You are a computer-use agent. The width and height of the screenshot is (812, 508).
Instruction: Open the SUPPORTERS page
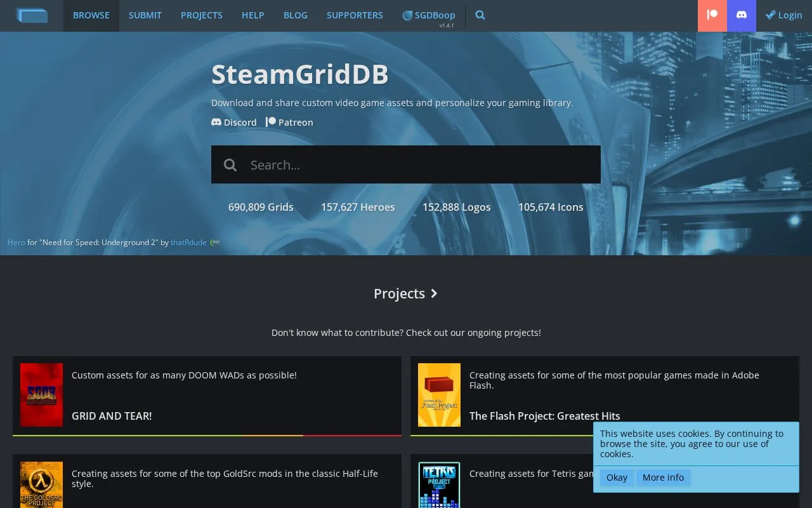(355, 15)
